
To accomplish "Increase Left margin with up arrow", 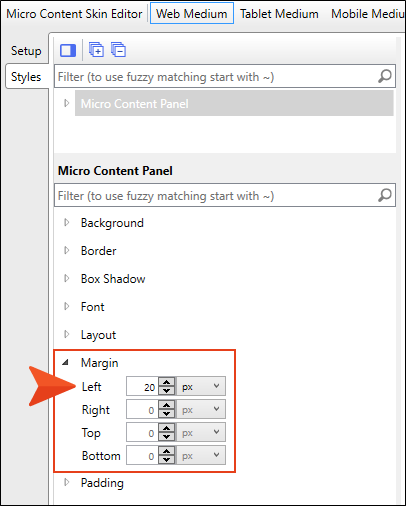I will click(x=166, y=382).
